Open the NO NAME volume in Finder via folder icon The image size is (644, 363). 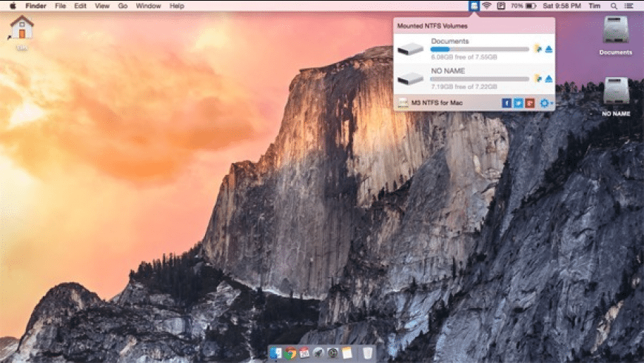(x=537, y=79)
